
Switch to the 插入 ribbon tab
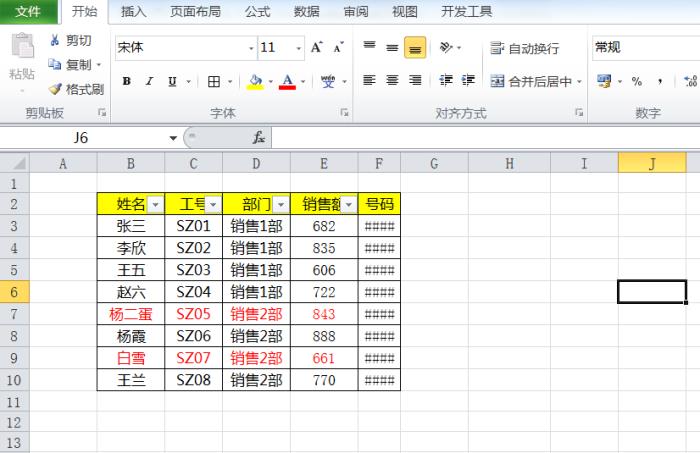[133, 12]
